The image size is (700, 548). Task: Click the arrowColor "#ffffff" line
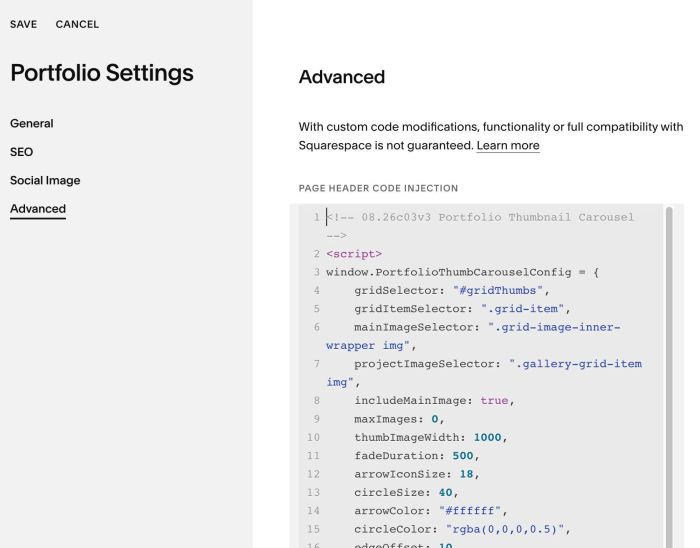coord(431,511)
